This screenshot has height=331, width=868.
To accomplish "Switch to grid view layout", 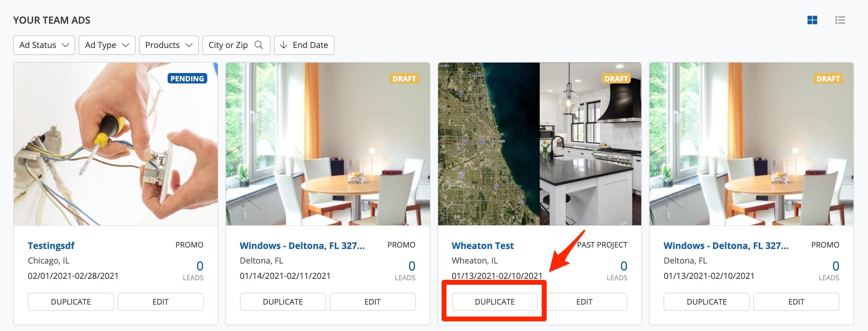I will point(812,20).
